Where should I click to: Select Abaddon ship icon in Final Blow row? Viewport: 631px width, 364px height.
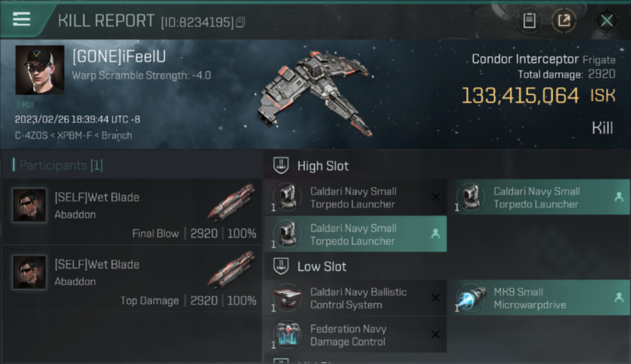(x=232, y=202)
